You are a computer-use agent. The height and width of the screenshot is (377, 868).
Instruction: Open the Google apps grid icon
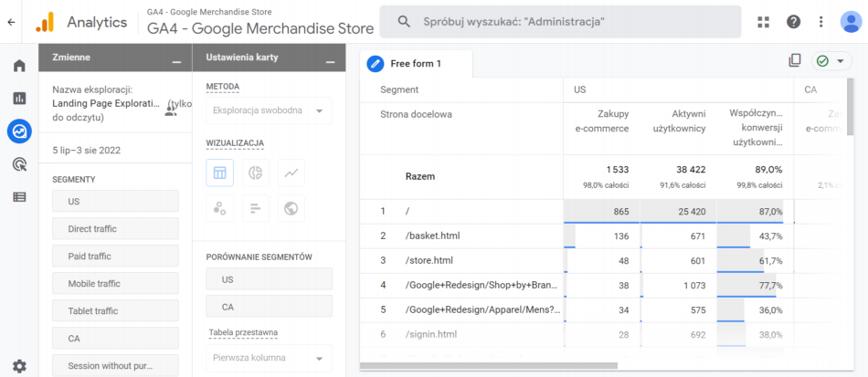coord(764,21)
